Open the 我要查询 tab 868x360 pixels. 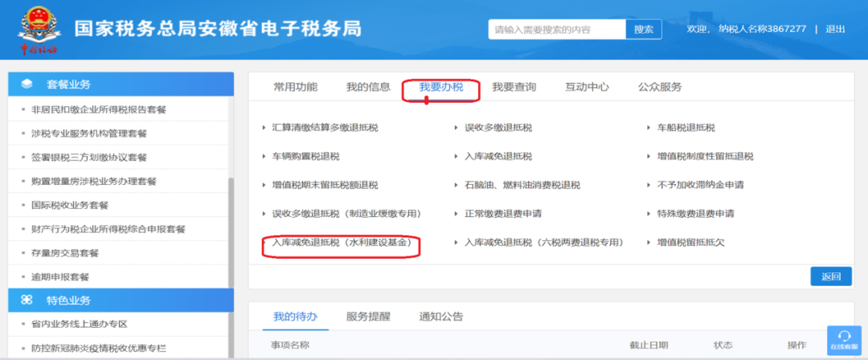click(514, 87)
